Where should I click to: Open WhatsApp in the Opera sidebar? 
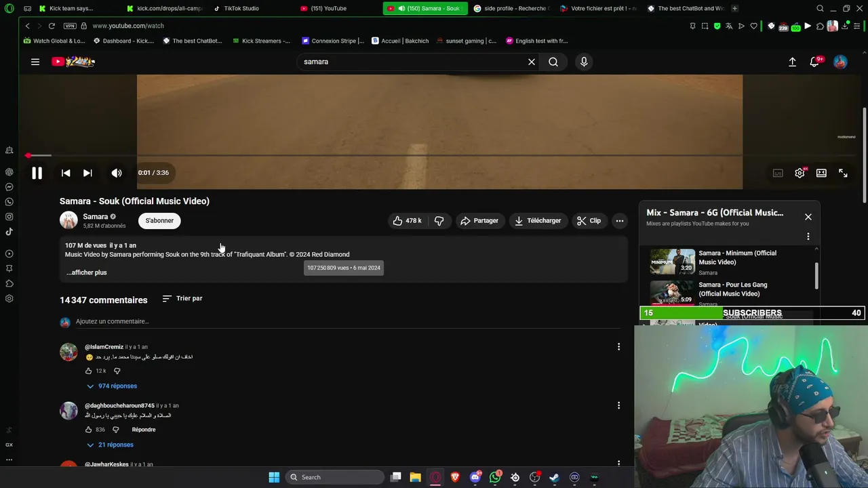[x=9, y=202]
